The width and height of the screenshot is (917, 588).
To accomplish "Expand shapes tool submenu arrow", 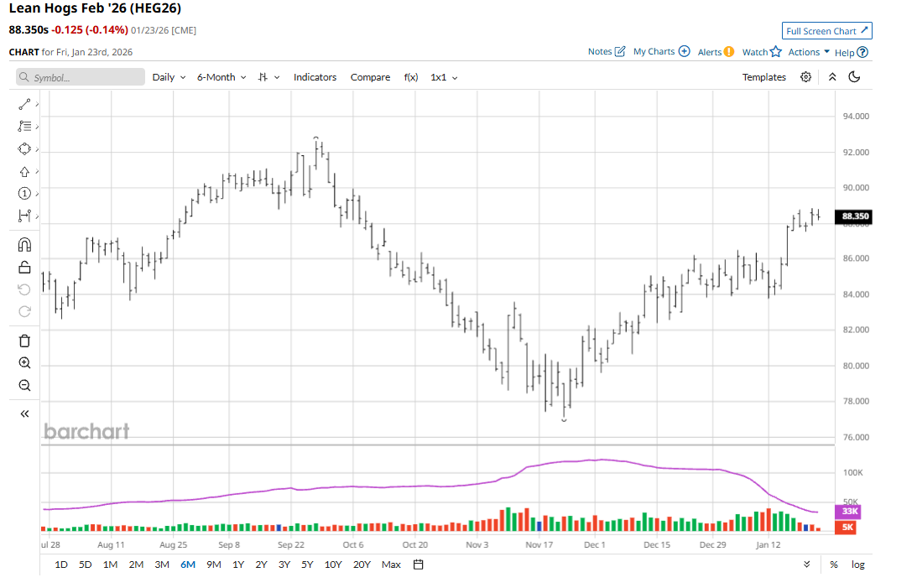I will 37,149.
